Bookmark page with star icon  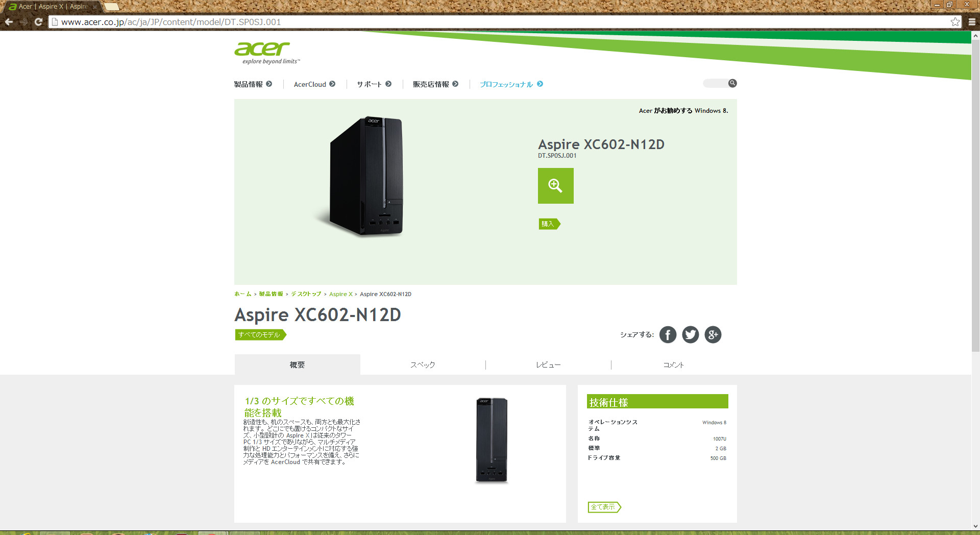click(955, 22)
